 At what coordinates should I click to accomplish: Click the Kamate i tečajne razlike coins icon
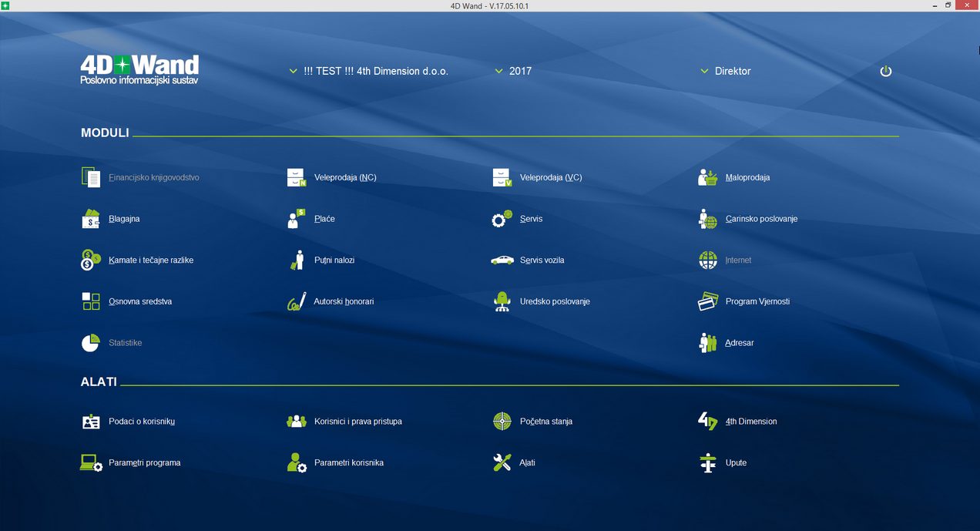91,260
